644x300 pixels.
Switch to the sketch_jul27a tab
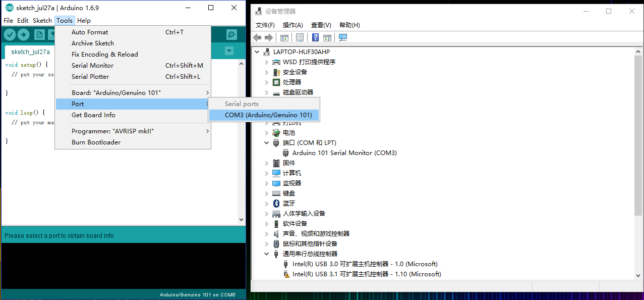click(30, 52)
